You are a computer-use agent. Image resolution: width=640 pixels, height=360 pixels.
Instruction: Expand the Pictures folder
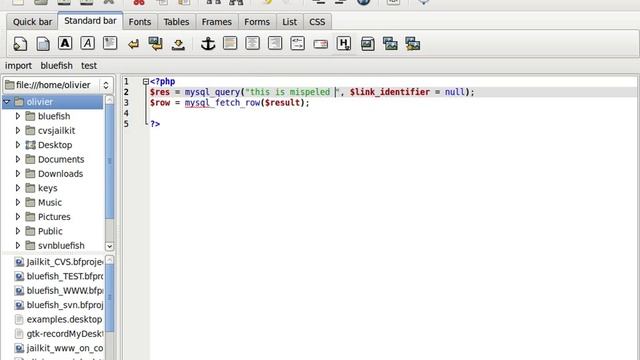18,217
